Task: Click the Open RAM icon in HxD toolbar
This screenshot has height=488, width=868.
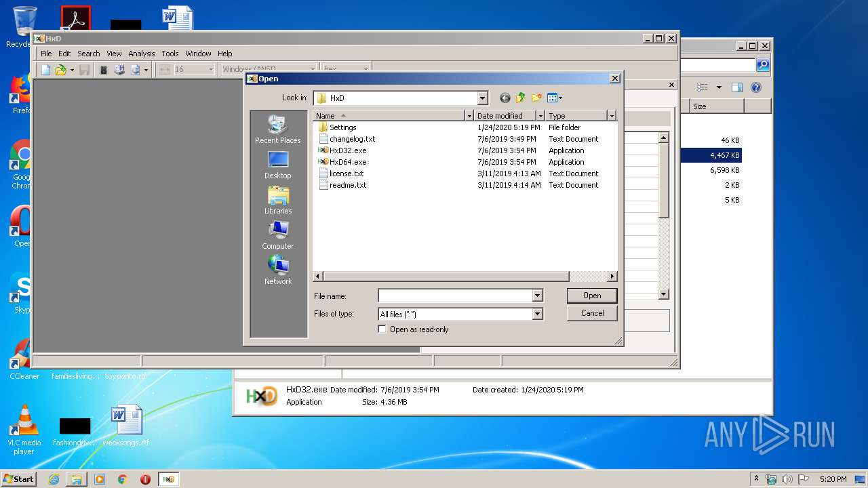Action: (x=104, y=70)
